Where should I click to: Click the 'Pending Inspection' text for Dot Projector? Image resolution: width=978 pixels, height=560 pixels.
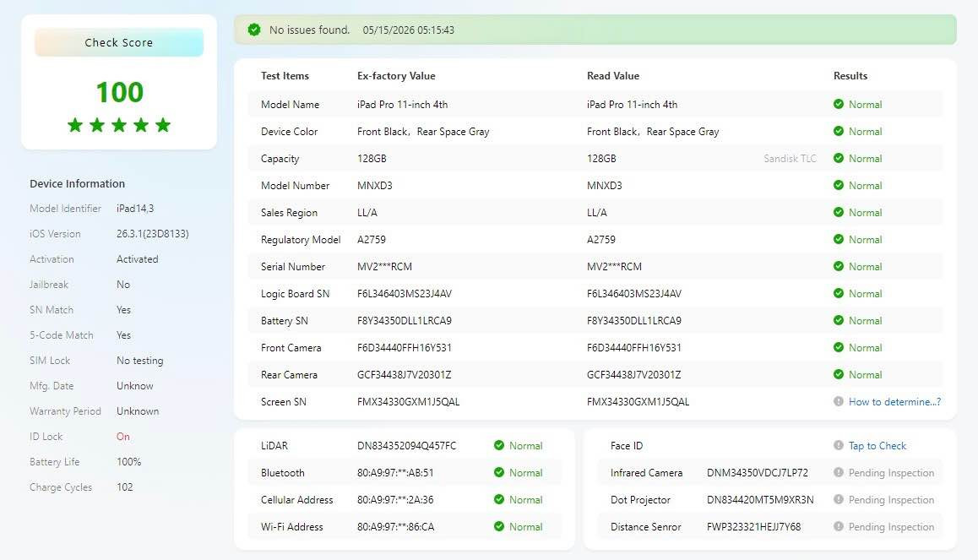[891, 499]
